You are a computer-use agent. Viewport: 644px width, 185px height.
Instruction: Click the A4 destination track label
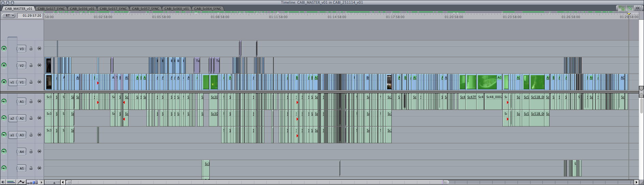click(x=21, y=152)
